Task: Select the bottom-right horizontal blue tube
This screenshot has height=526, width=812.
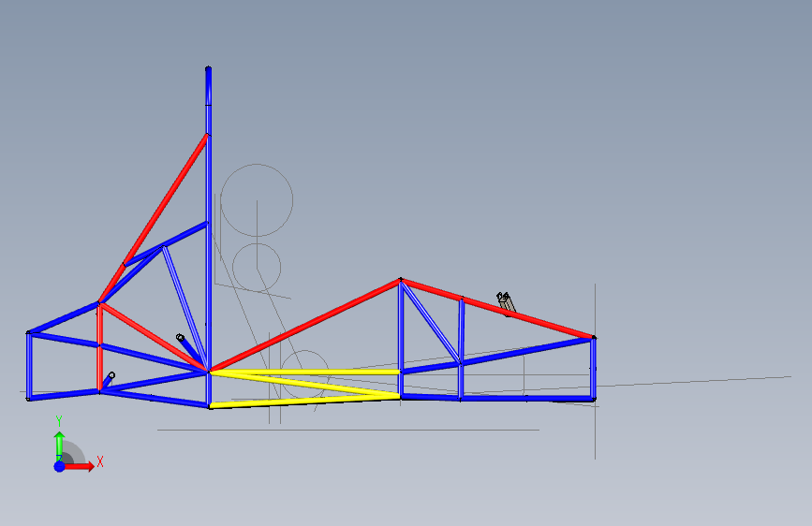Action: pos(497,398)
